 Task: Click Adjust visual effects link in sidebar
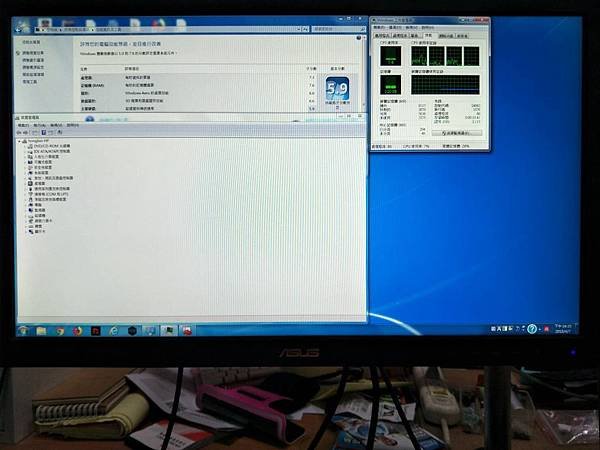coord(33,53)
